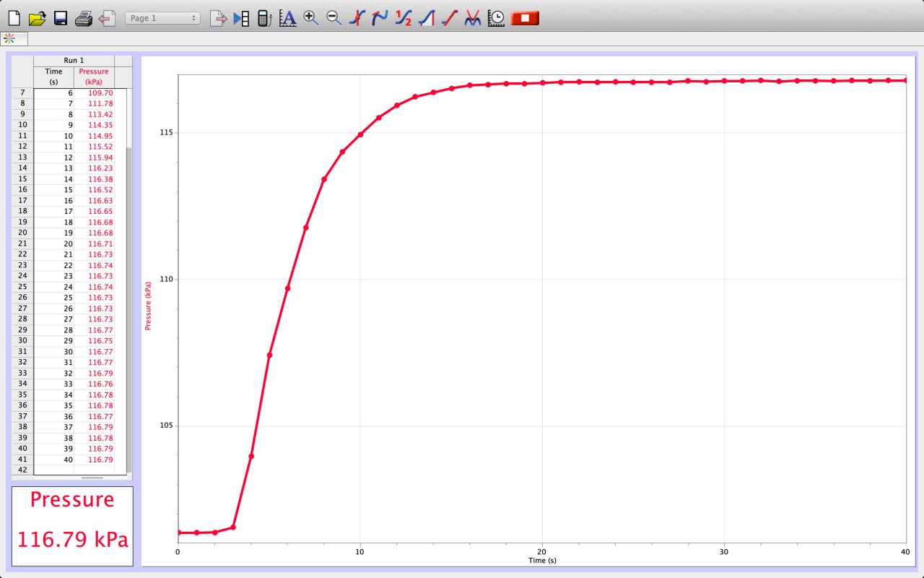Viewport: 924px width, 578px height.
Task: Open a file with the folder icon
Action: (x=37, y=18)
